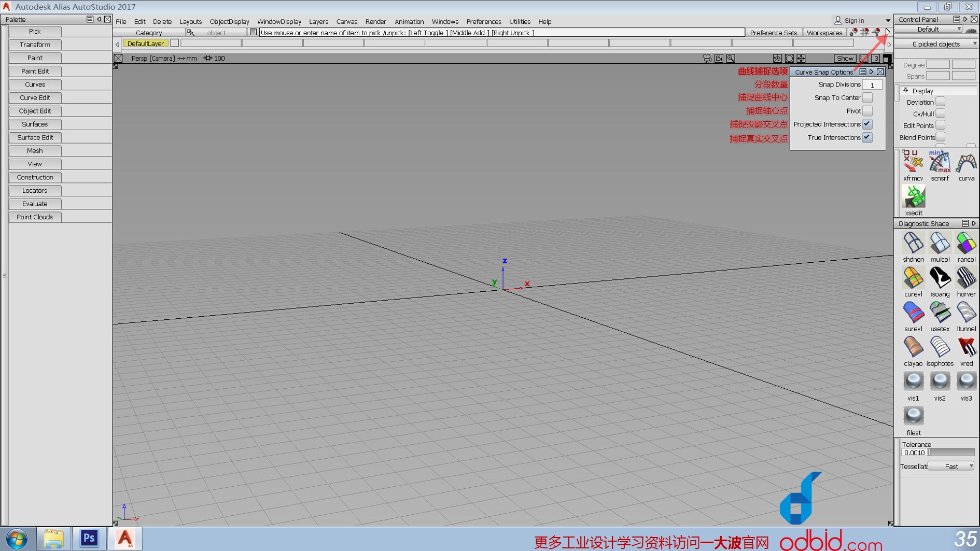Toggle curve snap magnet icon
This screenshot has width=980, height=551.
point(876,32)
